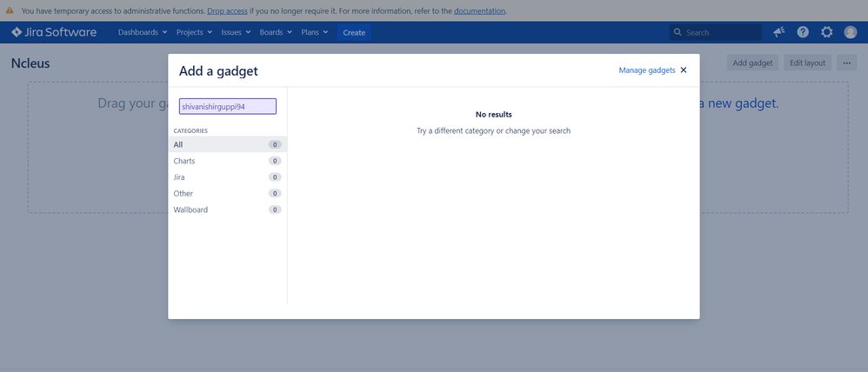Click the Create button
The width and height of the screenshot is (868, 372).
coord(354,32)
